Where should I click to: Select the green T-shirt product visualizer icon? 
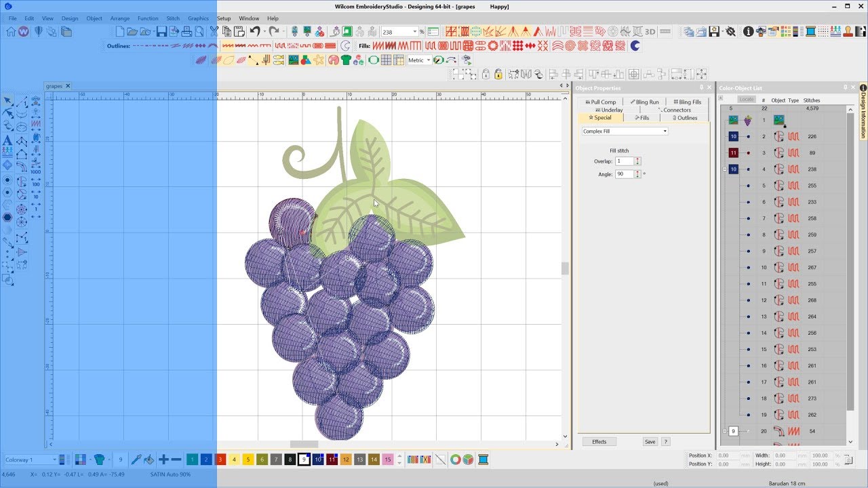pos(346,60)
